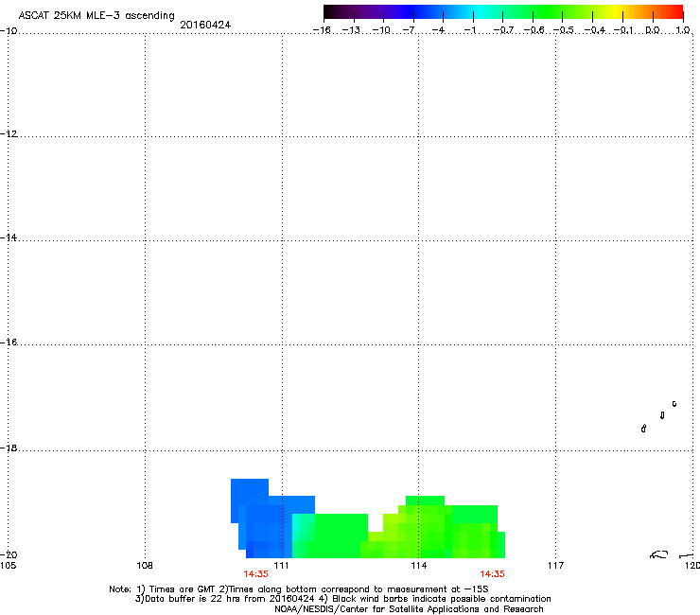The image size is (700, 615).
Task: Click the latitude axis label -20
Action: (x=9, y=554)
